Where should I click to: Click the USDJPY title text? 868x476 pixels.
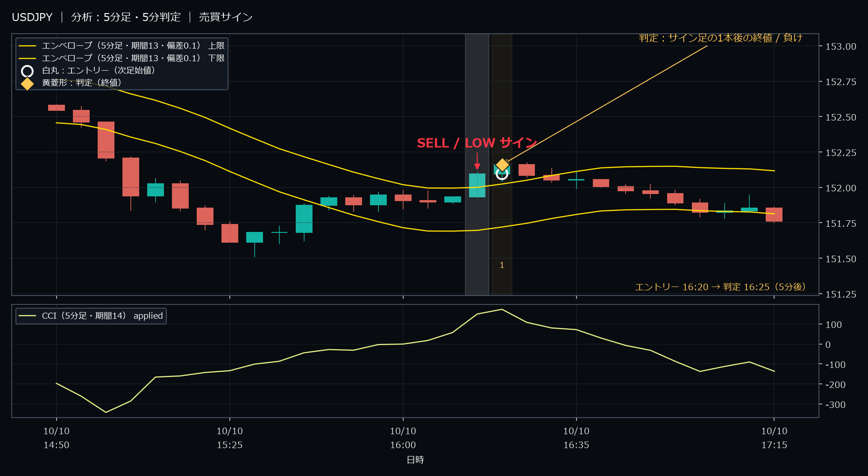[32, 17]
